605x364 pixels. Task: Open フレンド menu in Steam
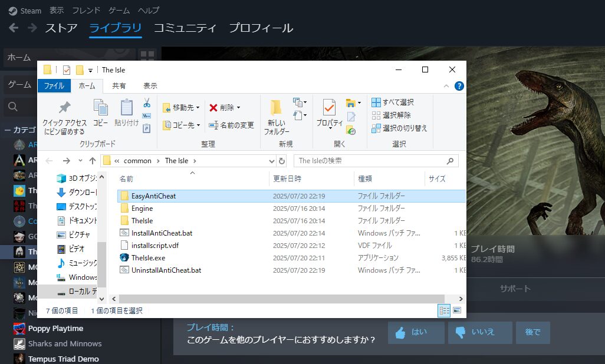coord(86,11)
